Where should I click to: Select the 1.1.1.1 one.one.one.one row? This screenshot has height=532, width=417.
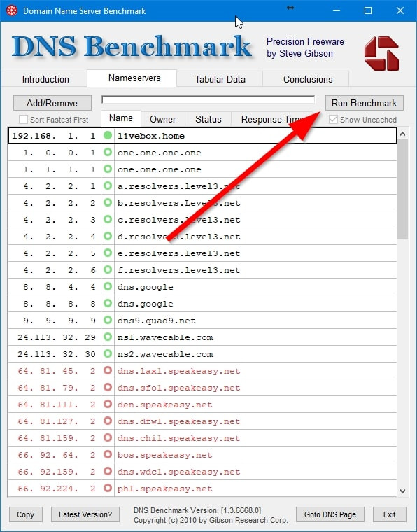pyautogui.click(x=202, y=169)
